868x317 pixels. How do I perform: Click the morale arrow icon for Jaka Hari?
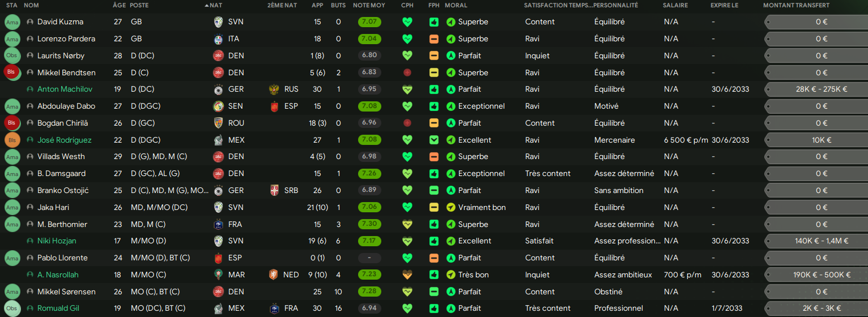pyautogui.click(x=451, y=207)
